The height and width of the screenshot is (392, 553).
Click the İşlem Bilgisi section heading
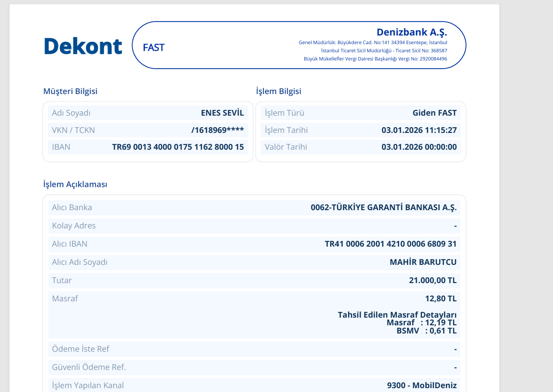point(278,91)
